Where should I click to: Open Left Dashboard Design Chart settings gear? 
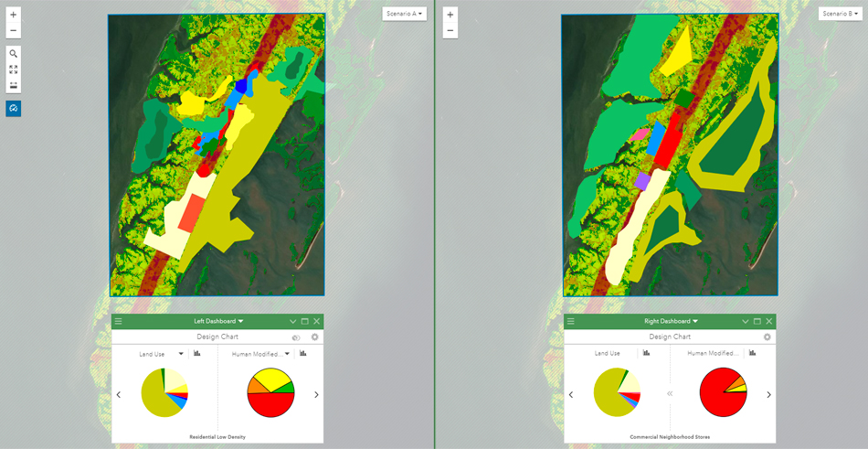(x=315, y=337)
